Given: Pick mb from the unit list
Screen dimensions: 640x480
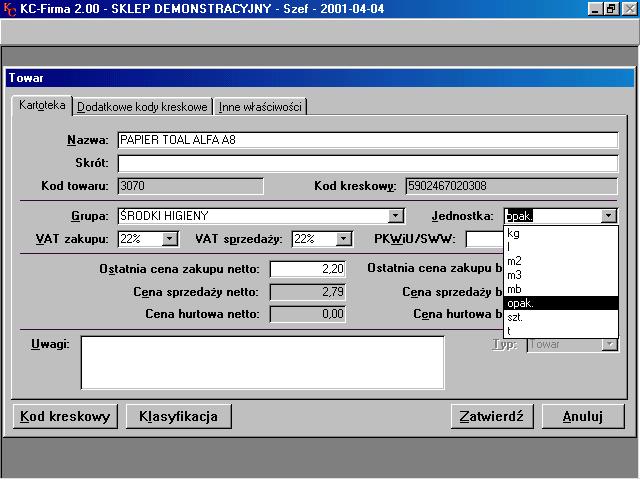Looking at the screenshot, I should tap(561, 289).
